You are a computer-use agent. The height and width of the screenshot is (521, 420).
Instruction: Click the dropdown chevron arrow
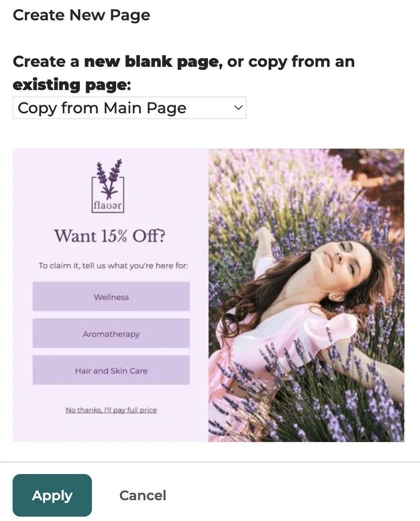238,107
